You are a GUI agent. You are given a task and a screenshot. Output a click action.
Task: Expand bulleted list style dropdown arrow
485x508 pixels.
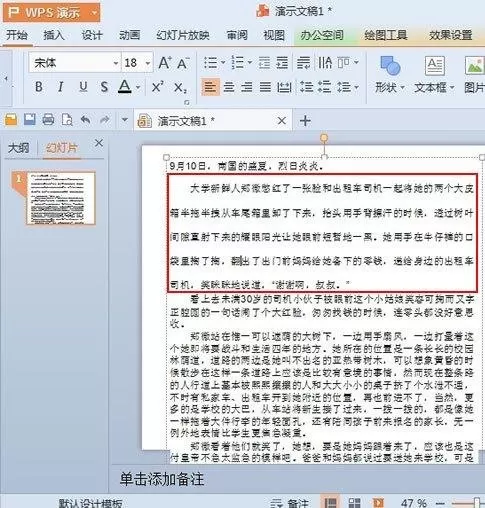(223, 63)
